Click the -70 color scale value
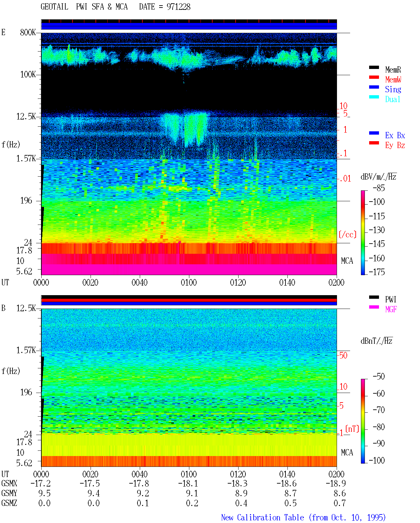 click(x=379, y=410)
